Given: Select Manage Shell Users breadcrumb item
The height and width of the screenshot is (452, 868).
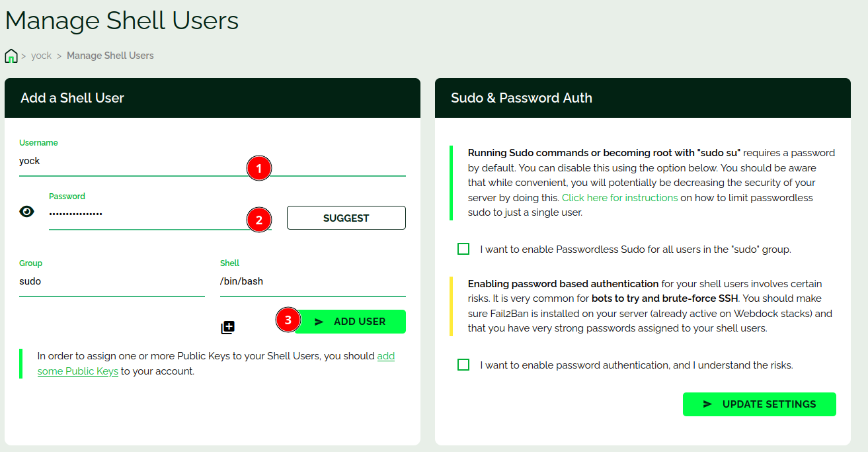Looking at the screenshot, I should [x=110, y=56].
